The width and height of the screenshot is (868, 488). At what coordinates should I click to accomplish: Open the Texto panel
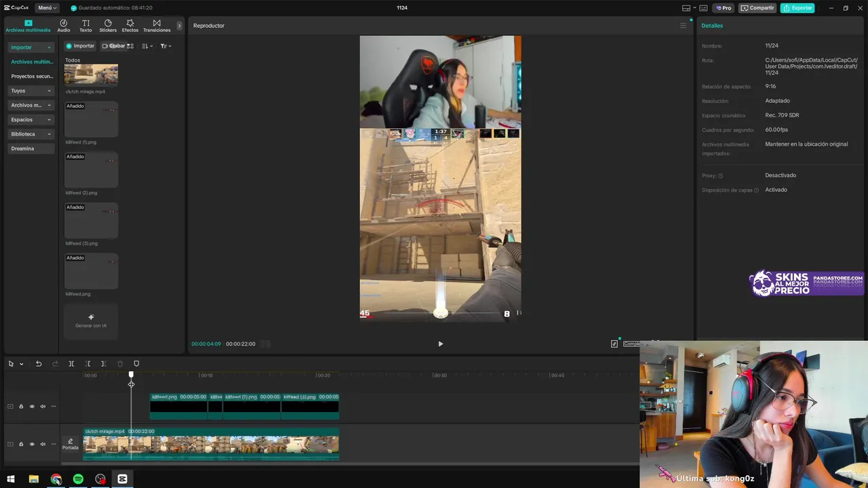tap(85, 26)
